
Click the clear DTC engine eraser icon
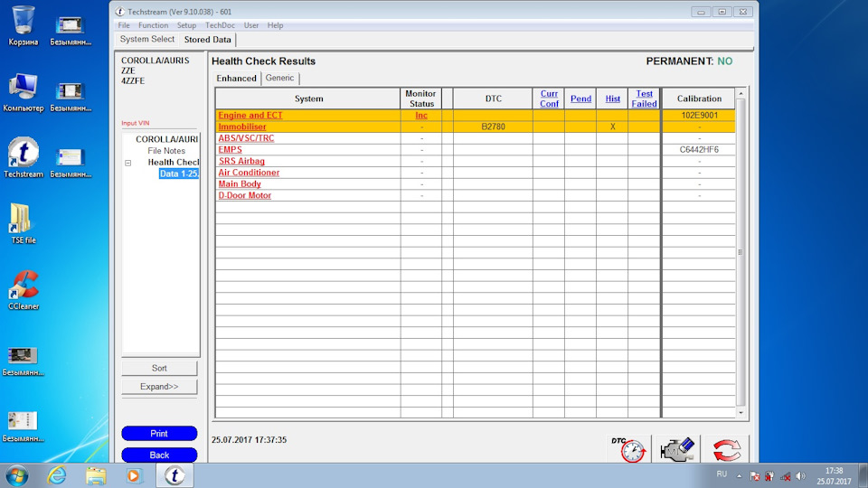pyautogui.click(x=677, y=449)
